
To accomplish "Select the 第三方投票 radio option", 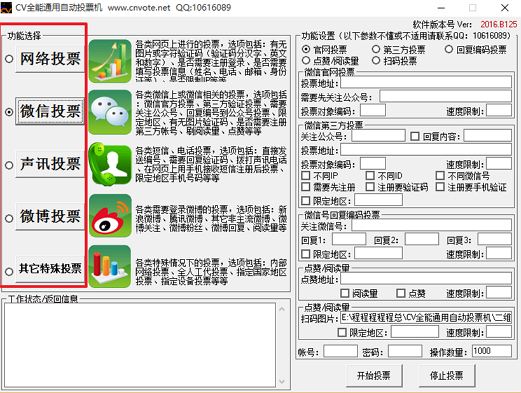I will click(376, 49).
